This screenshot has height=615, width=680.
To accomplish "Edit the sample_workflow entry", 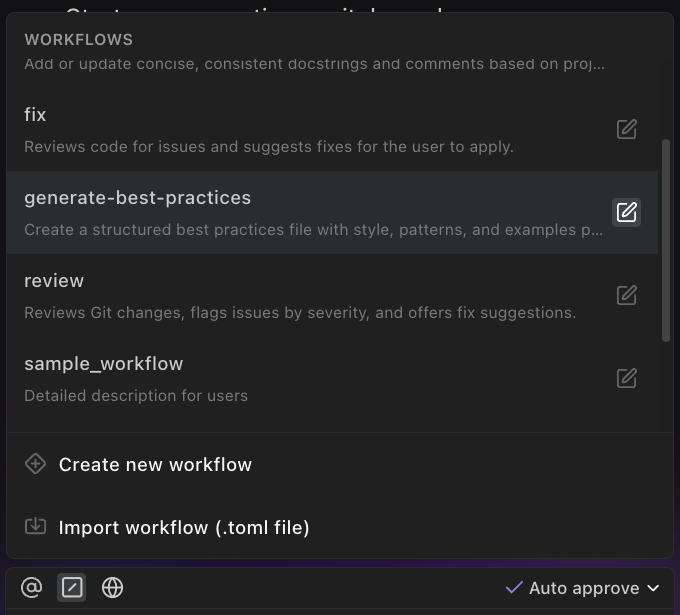I will pyautogui.click(x=626, y=378).
